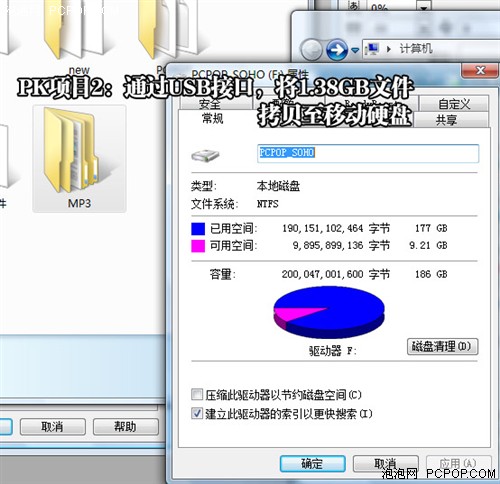500x484 pixels.
Task: Open 磁盘清理 disk cleanup
Action: 442,347
